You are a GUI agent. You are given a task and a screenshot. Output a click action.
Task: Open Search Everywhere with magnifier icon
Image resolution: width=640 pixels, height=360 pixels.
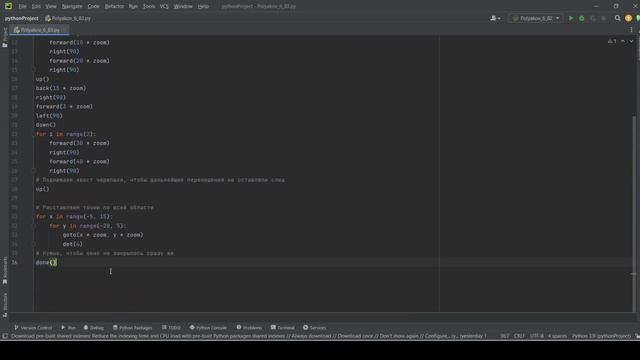pyautogui.click(x=618, y=18)
